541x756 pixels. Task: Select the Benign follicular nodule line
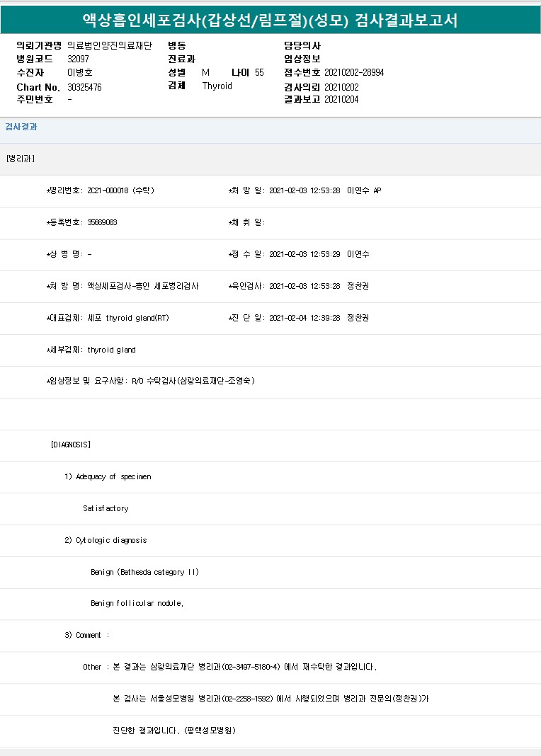click(x=137, y=603)
